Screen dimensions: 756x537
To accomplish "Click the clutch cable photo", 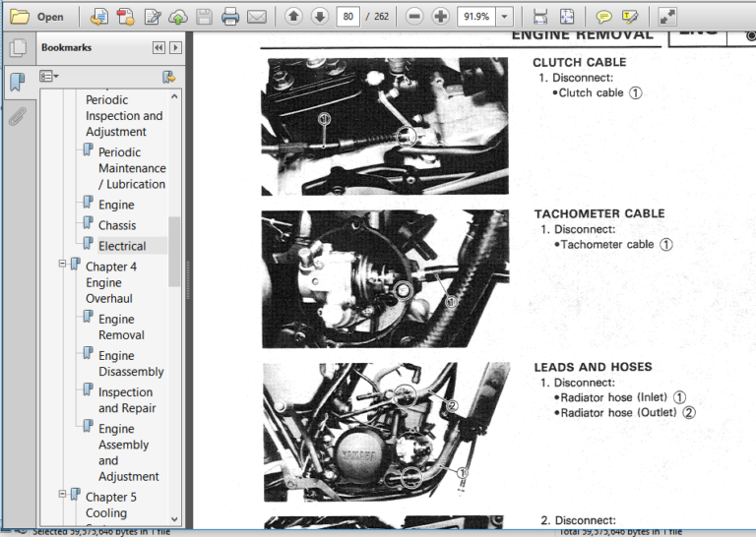I will click(385, 126).
